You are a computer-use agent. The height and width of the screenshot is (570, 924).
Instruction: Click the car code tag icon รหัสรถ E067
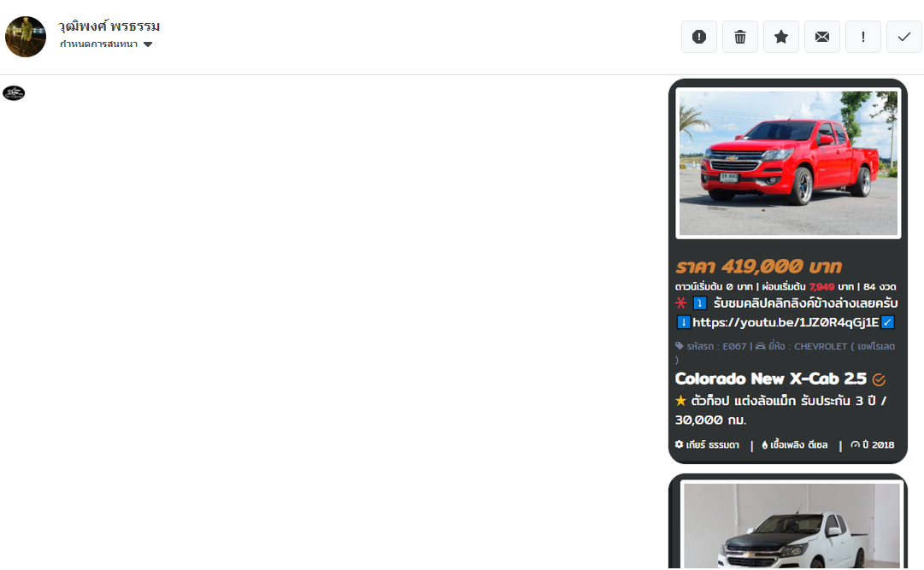[680, 346]
